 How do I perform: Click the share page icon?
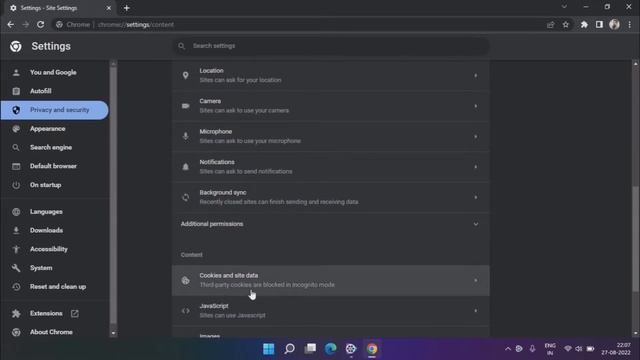(x=551, y=24)
